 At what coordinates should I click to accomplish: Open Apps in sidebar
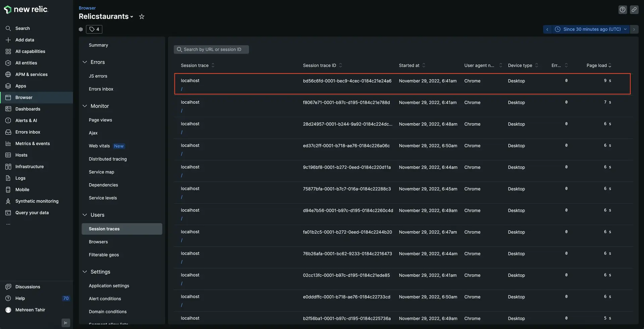(20, 86)
